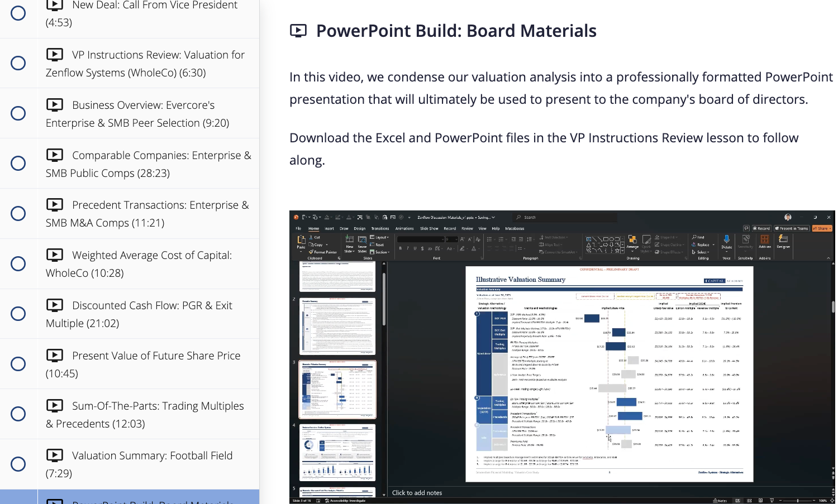This screenshot has height=504, width=838.
Task: Open the Reuse Slides tool
Action: point(362,243)
